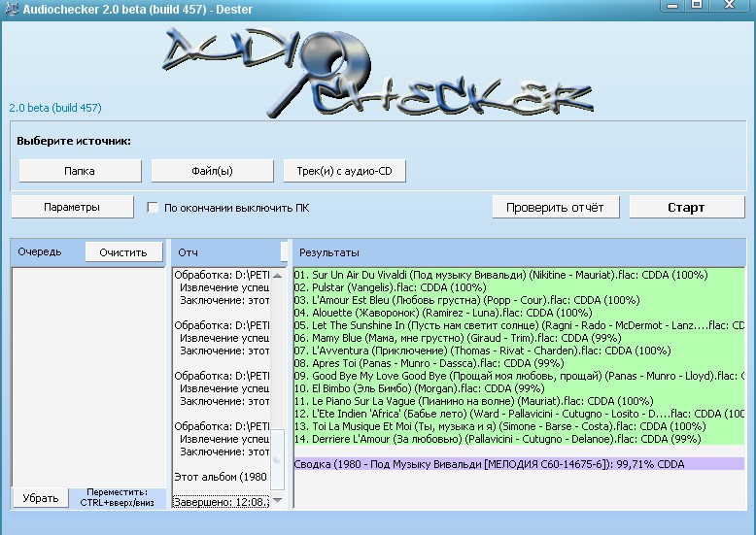Click the Файл(ы) source button
The height and width of the screenshot is (535, 756).
tap(213, 171)
